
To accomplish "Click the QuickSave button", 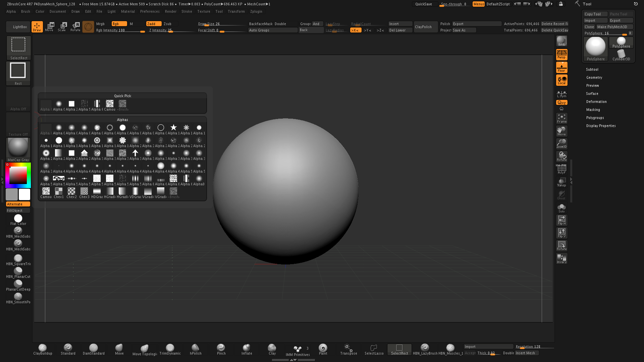I will [x=424, y=4].
